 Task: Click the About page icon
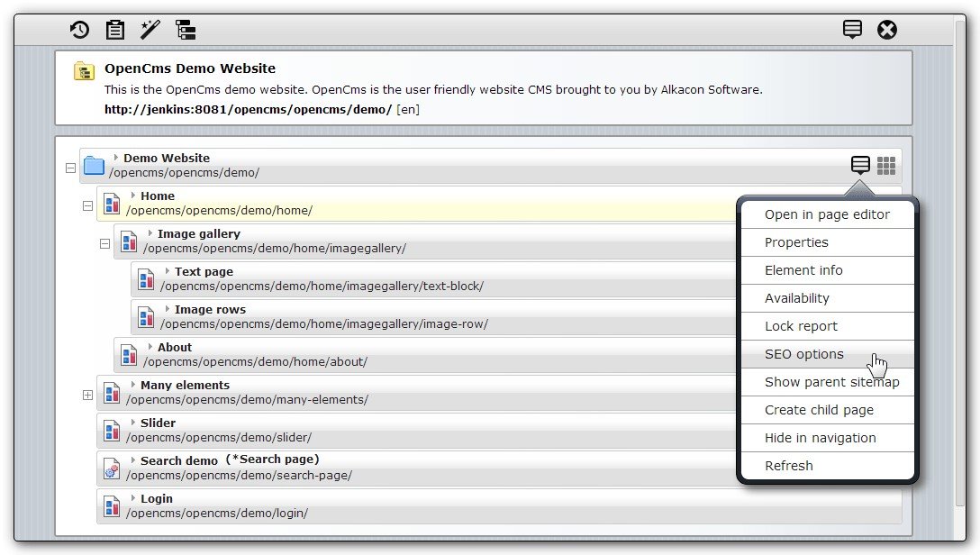click(x=129, y=355)
